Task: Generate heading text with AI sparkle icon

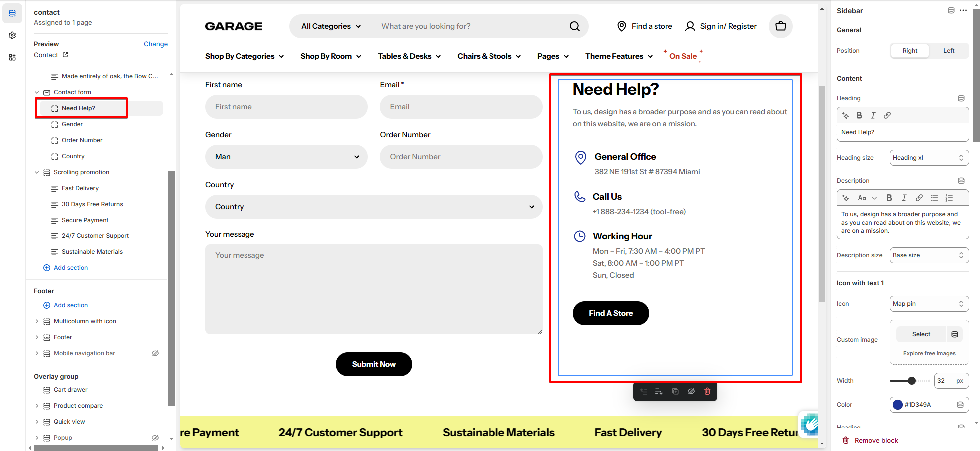Action: click(x=846, y=115)
